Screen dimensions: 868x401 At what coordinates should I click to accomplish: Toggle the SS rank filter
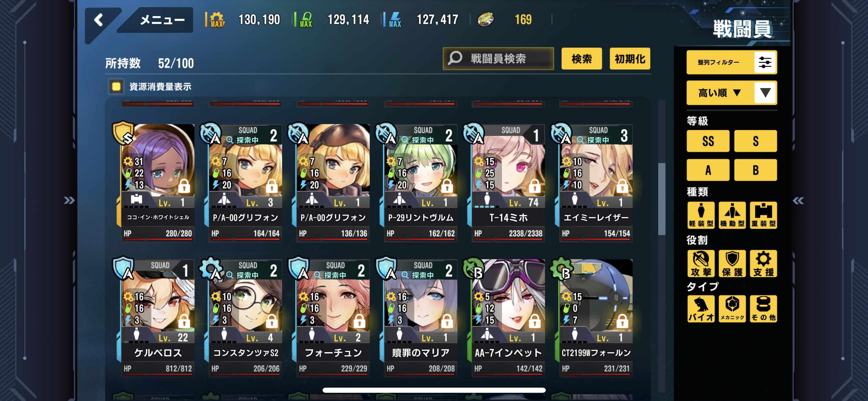point(708,141)
